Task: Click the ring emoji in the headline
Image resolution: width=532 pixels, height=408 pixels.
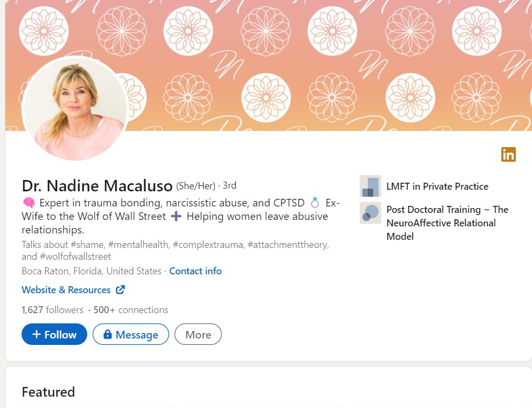Action: click(x=315, y=203)
